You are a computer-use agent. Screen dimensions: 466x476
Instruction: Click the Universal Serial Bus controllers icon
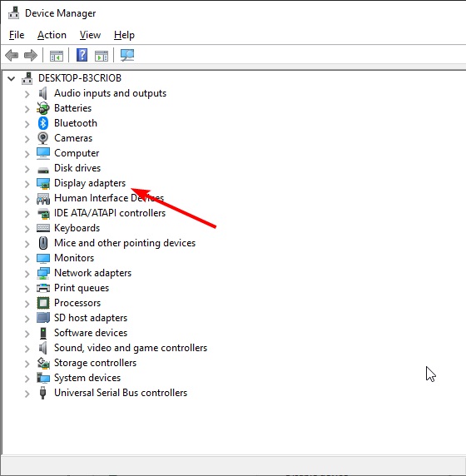43,393
